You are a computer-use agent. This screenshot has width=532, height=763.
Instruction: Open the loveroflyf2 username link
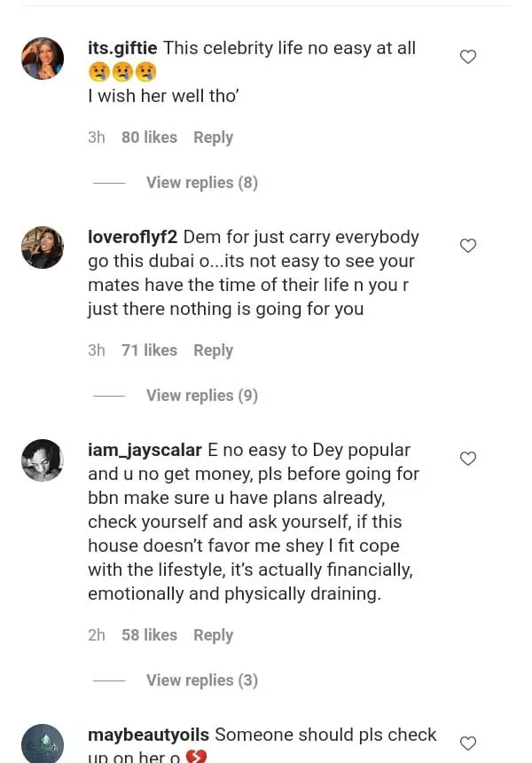pos(133,237)
